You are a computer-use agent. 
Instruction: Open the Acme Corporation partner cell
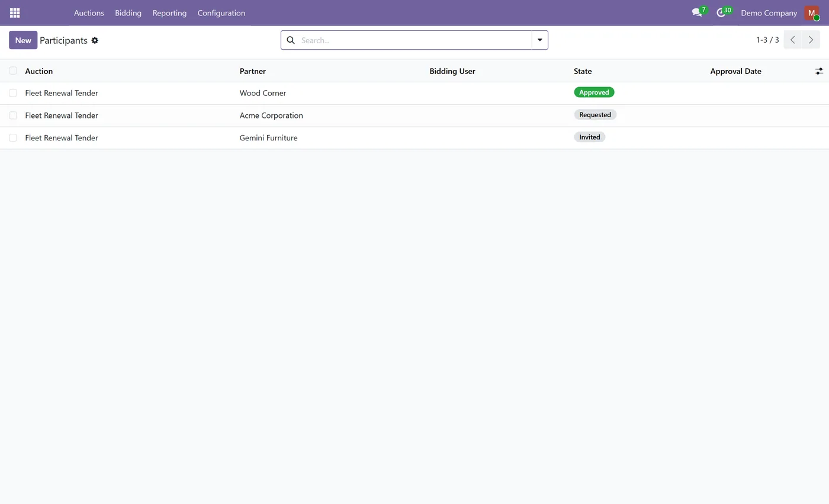click(x=271, y=115)
